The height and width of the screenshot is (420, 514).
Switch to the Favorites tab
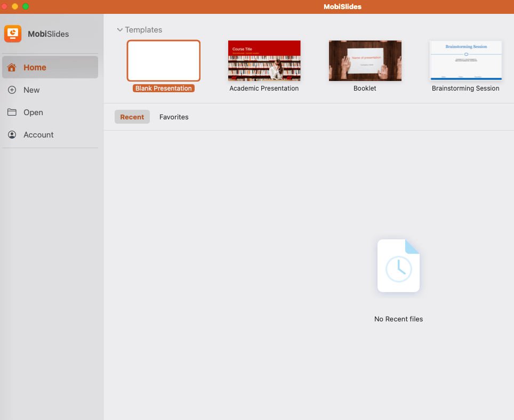pos(174,117)
